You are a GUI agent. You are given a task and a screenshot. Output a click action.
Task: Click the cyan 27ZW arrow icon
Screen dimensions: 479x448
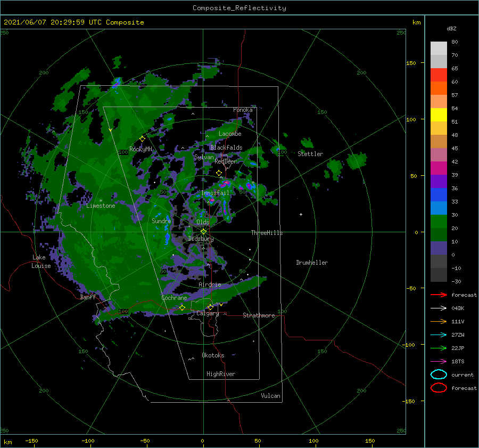pyautogui.click(x=439, y=335)
